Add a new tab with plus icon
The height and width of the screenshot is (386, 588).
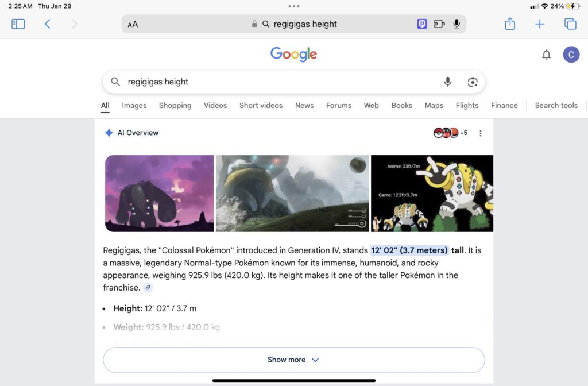[x=540, y=24]
